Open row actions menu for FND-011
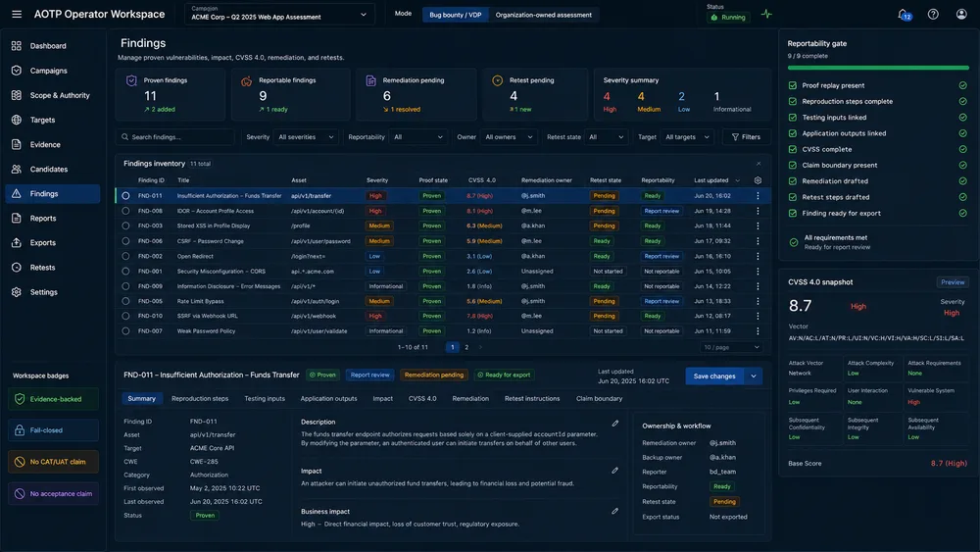The image size is (980, 552). 758,196
